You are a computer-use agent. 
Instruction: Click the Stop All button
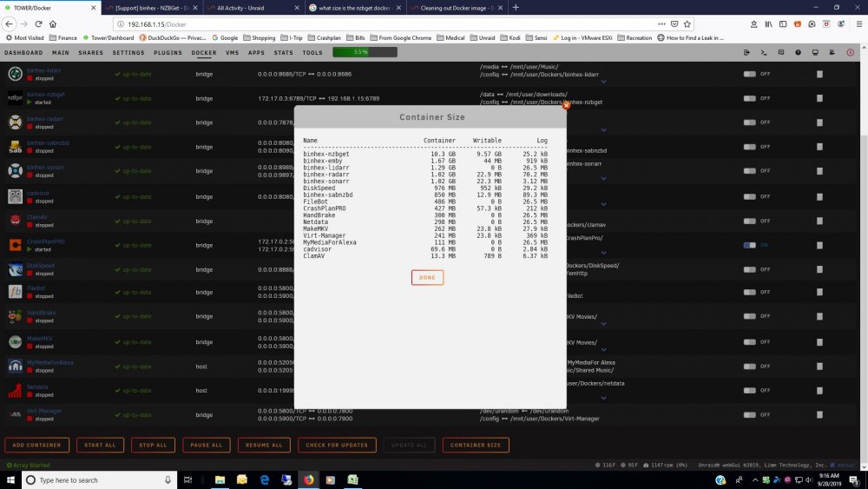click(153, 445)
